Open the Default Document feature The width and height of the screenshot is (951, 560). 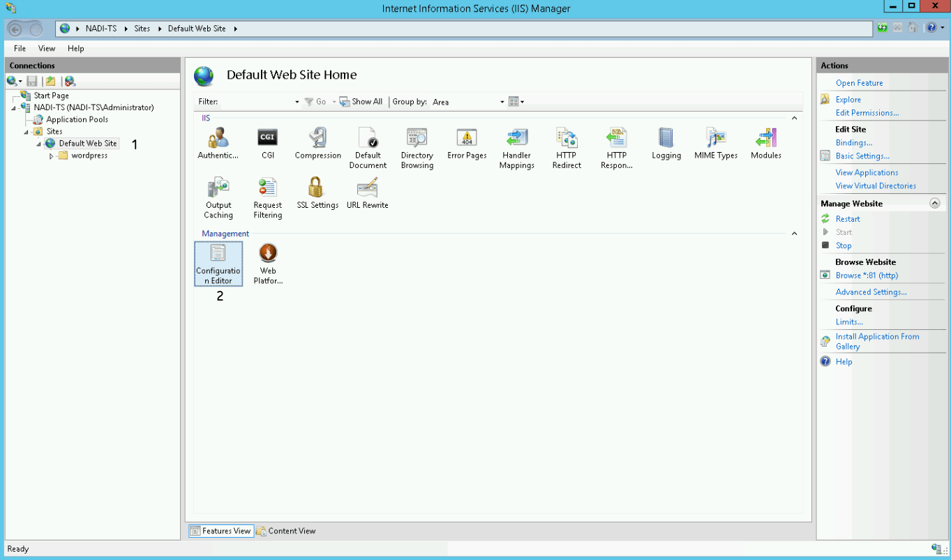point(368,148)
